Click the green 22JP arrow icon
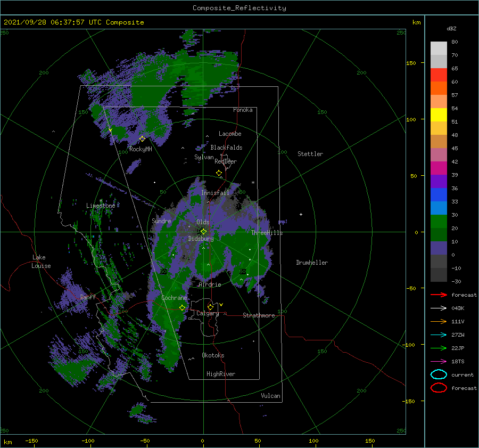The height and width of the screenshot is (448, 479). [439, 348]
